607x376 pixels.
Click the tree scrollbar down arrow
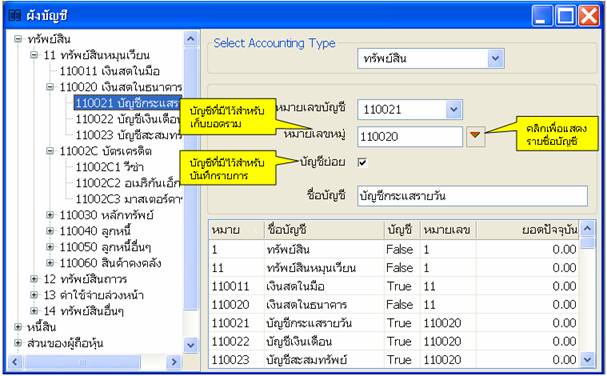click(x=190, y=345)
